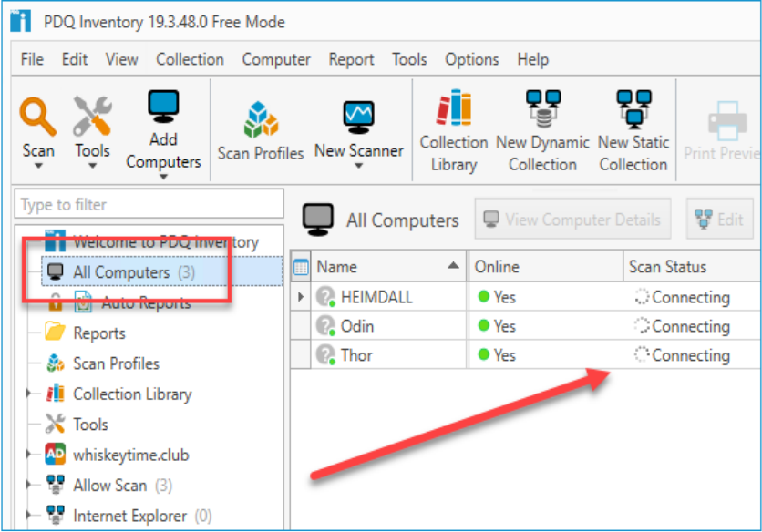Click the All Computers monitor icon in tree
The width and height of the screenshot is (762, 532).
coord(56,272)
